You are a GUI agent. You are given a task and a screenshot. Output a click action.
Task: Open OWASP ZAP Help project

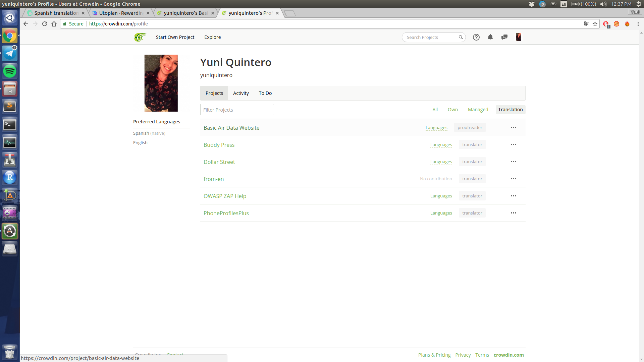pos(225,196)
